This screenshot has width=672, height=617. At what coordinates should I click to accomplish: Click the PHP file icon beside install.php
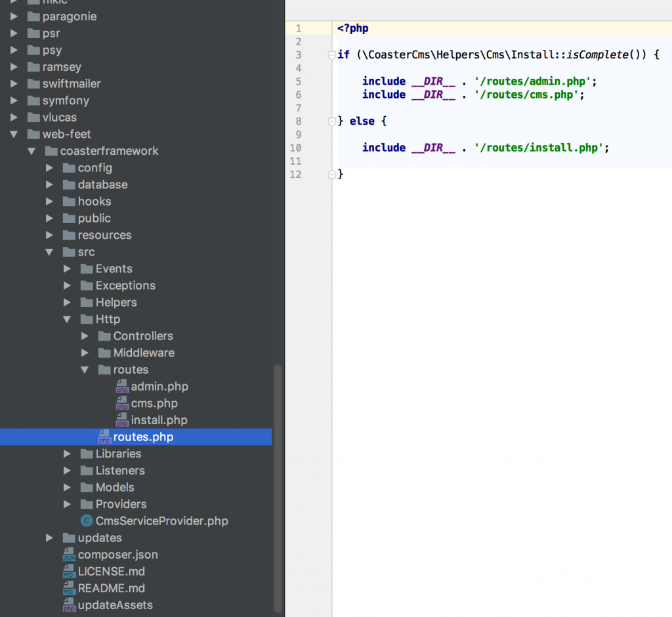coord(122,420)
